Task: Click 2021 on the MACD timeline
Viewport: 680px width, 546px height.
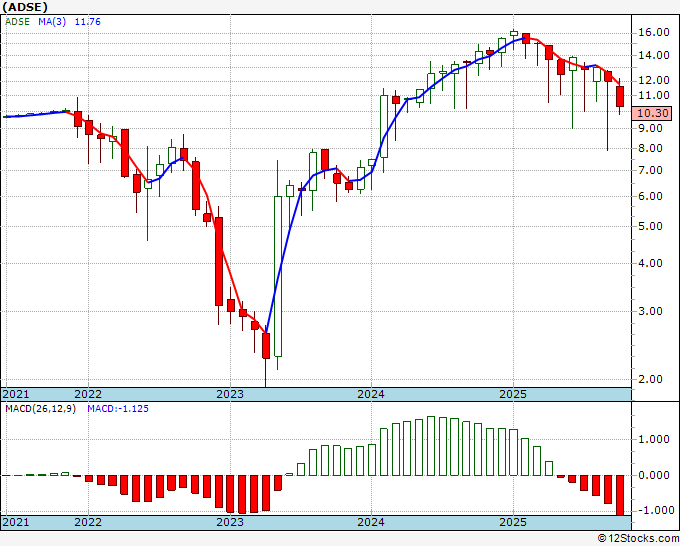Action: 16,522
